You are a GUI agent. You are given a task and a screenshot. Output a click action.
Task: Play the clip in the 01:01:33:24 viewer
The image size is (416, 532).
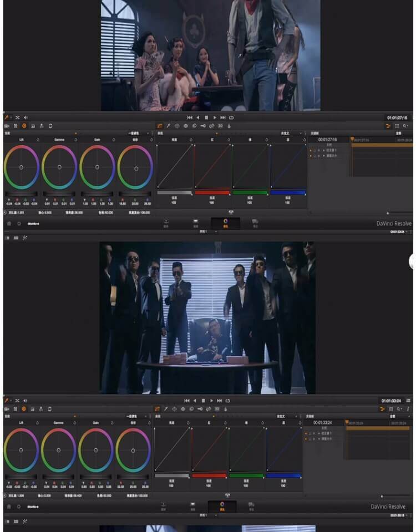pyautogui.click(x=211, y=401)
